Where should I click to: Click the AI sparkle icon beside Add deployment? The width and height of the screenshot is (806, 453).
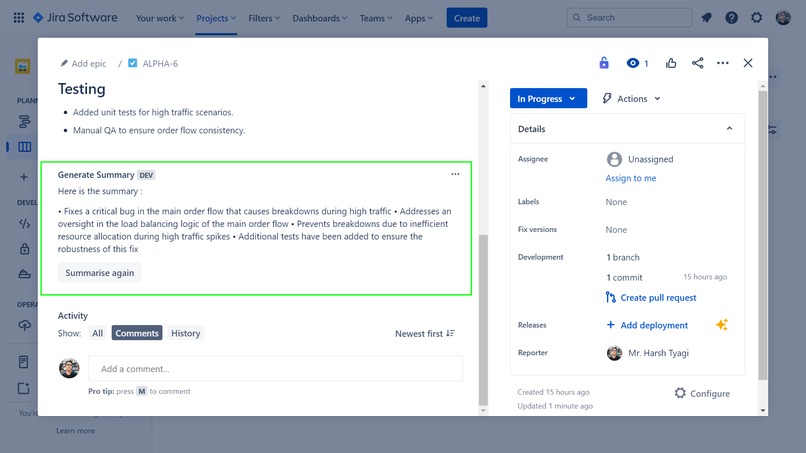click(722, 325)
